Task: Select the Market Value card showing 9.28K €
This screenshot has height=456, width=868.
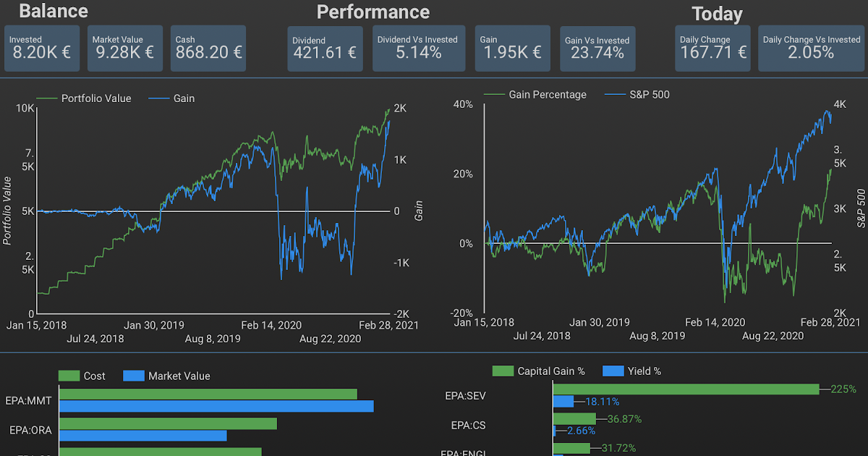Action: point(124,48)
